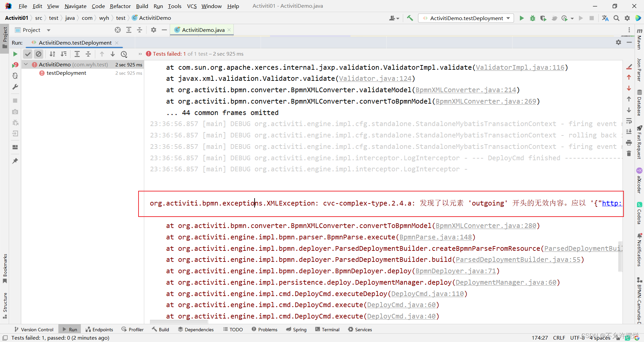Open Problems tool window
Screen dimensions: 644x342
click(x=264, y=330)
